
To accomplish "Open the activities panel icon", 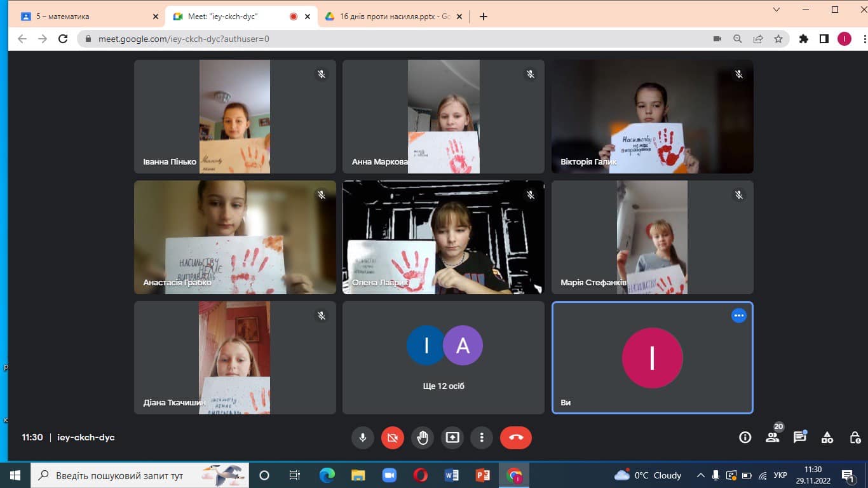I will tap(827, 437).
